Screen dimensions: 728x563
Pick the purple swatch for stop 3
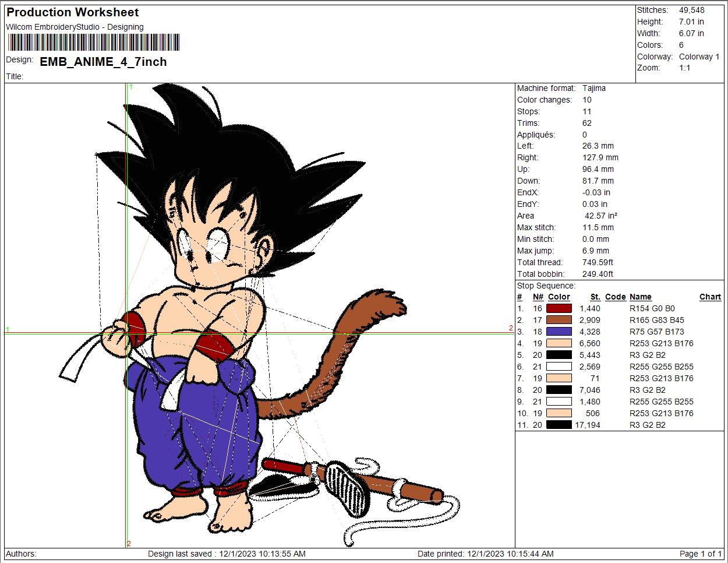(559, 332)
